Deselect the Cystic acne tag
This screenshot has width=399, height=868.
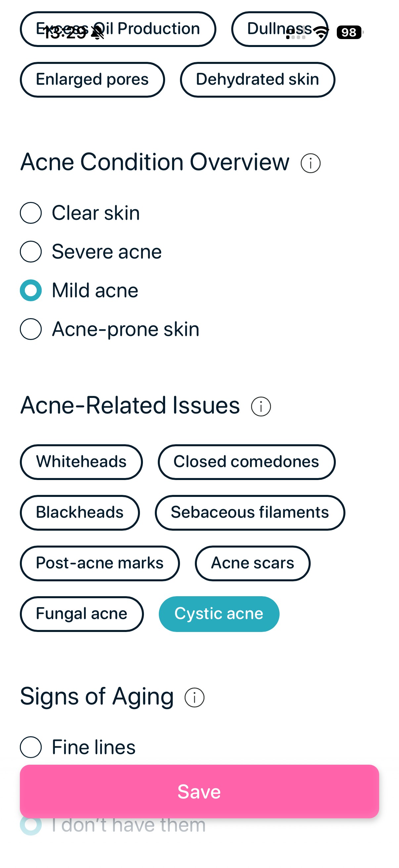tap(219, 614)
